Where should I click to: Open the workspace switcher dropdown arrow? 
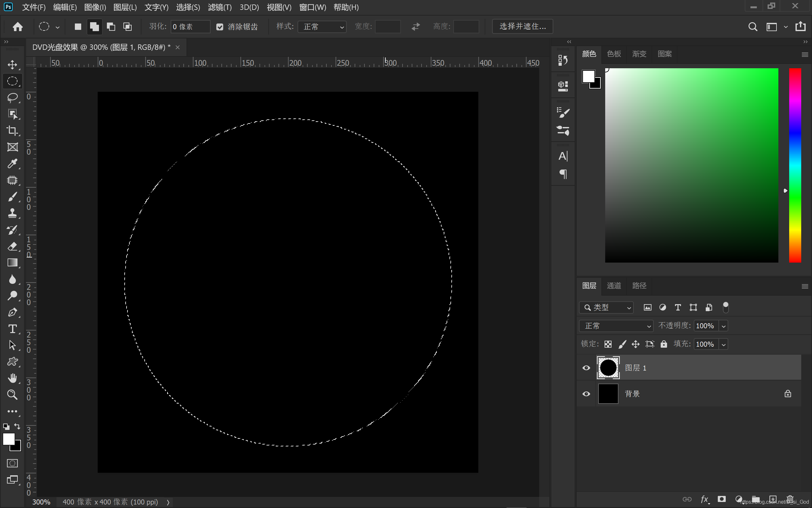pyautogui.click(x=785, y=27)
